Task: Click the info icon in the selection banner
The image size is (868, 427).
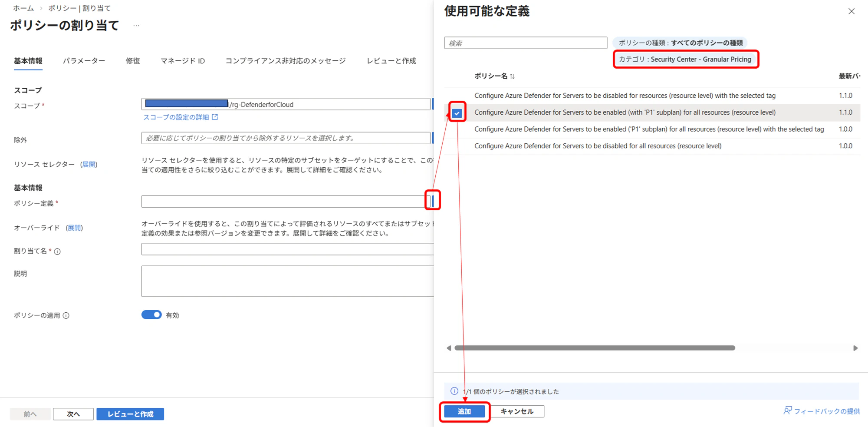Action: 454,391
